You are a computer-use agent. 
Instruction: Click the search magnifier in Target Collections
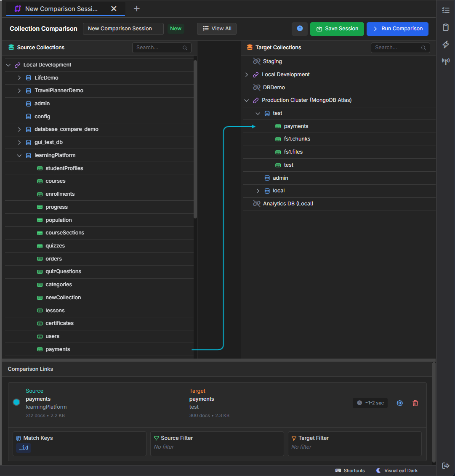tap(423, 48)
